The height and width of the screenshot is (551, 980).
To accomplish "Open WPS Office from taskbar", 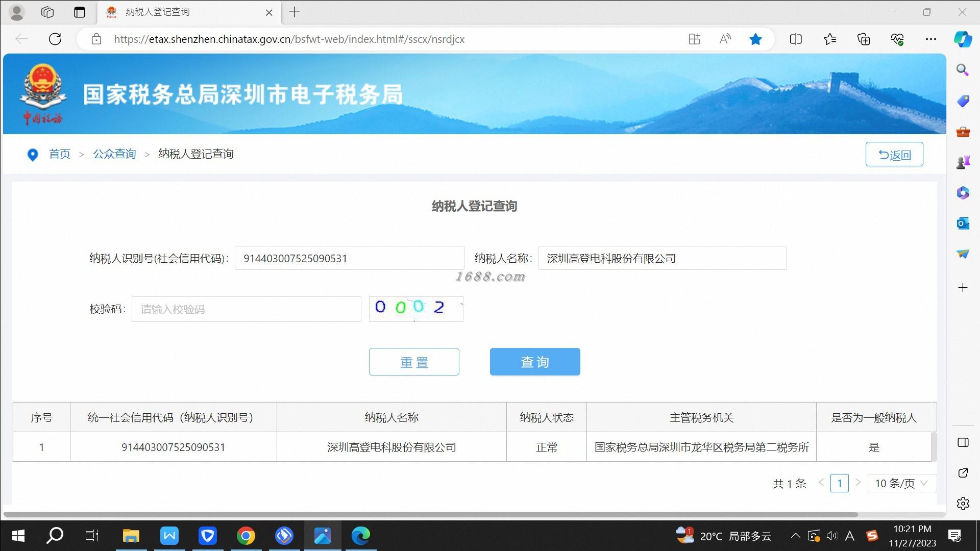I will tap(169, 536).
